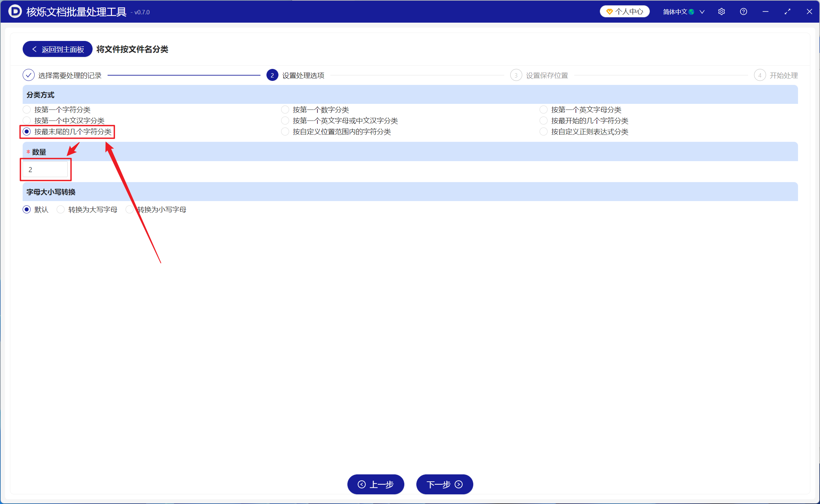Select 按第一个数字分类 radio option
This screenshot has height=504, width=820.
point(285,110)
